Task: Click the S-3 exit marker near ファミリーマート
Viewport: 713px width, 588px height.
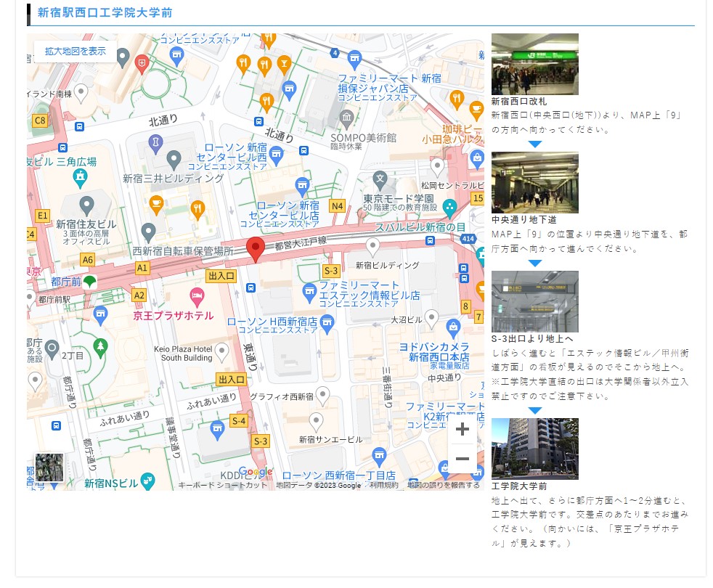Action: [x=331, y=271]
